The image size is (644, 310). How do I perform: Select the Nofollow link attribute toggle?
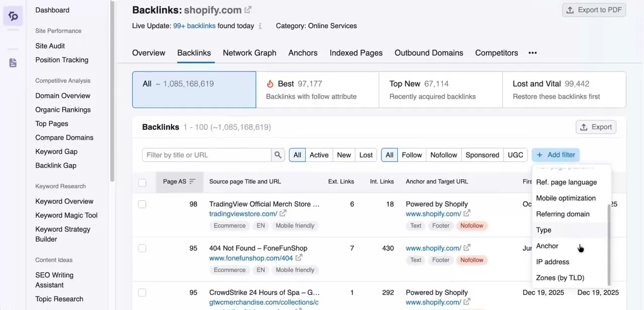[x=444, y=155]
